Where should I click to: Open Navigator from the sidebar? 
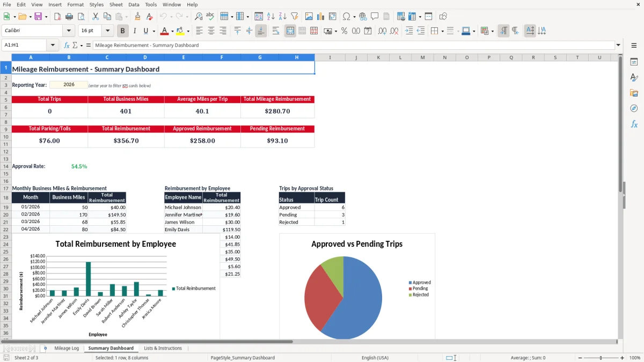(x=634, y=109)
